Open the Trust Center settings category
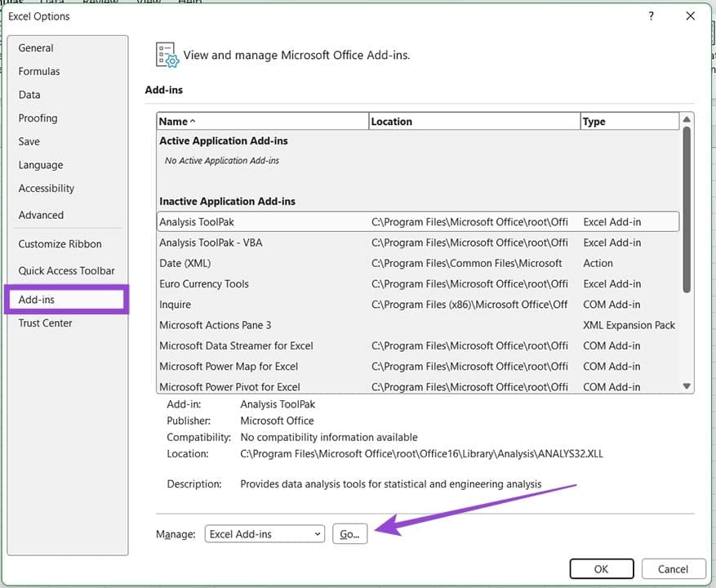This screenshot has height=588, width=716. 45,323
